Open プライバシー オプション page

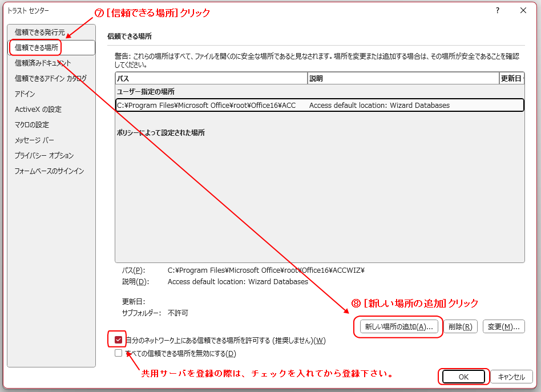[44, 156]
